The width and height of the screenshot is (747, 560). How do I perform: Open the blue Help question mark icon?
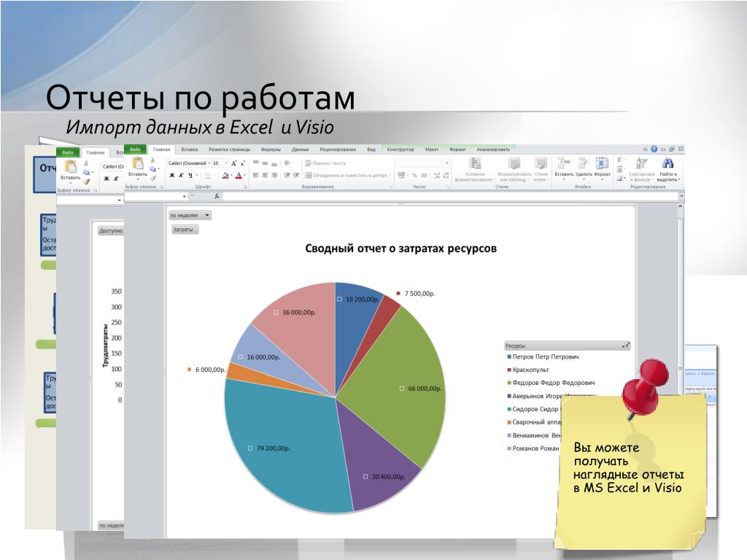pos(654,149)
